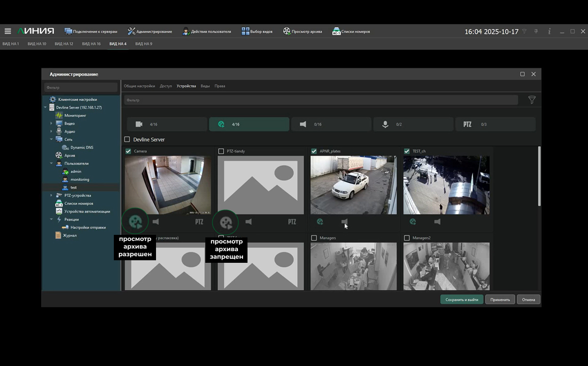Expand the Видео tree node
Viewport: 588px width, 366px height.
tap(51, 124)
